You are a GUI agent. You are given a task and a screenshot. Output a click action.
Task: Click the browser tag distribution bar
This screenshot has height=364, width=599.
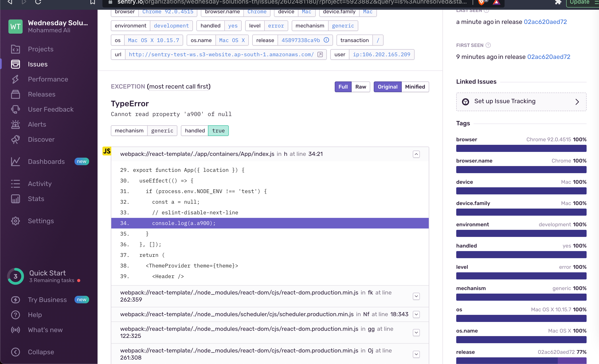click(521, 148)
